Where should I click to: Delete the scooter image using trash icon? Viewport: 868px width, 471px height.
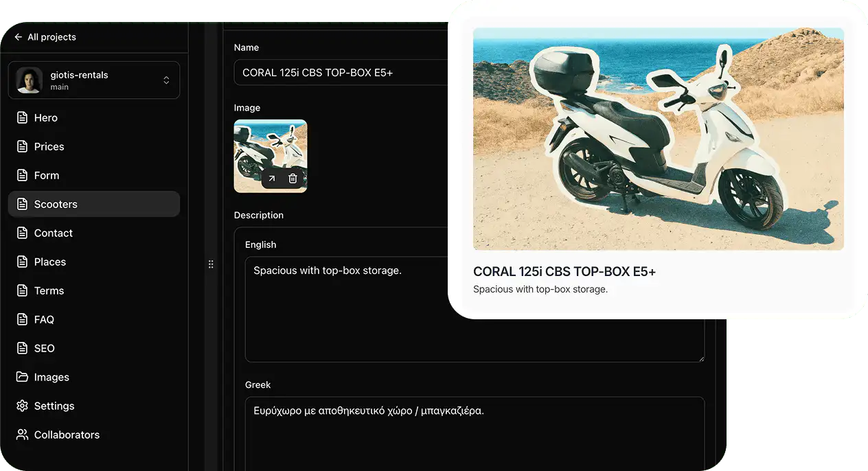(x=293, y=179)
